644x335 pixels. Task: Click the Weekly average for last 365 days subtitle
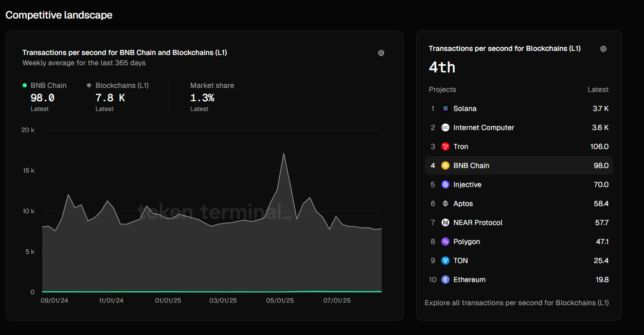84,63
